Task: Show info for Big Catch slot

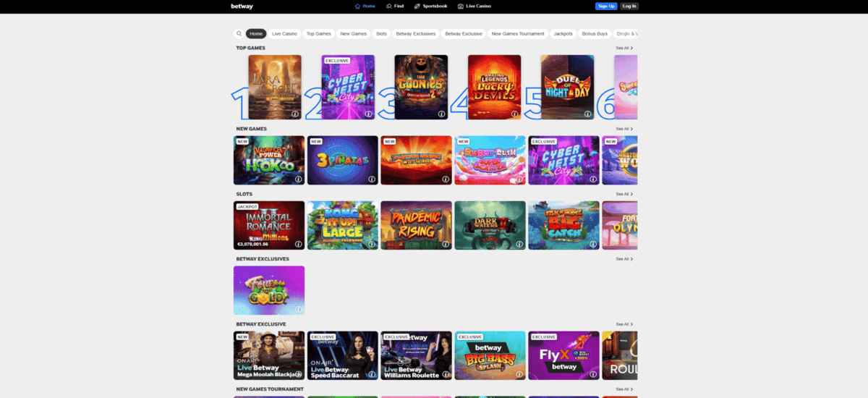Action: click(x=593, y=244)
